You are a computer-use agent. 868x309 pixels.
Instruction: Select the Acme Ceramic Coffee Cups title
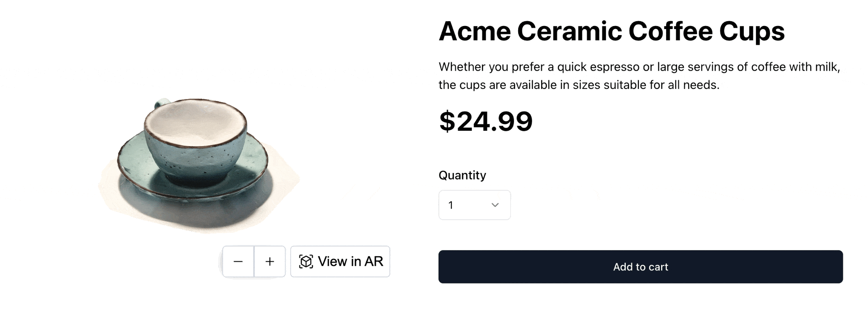[x=612, y=30]
